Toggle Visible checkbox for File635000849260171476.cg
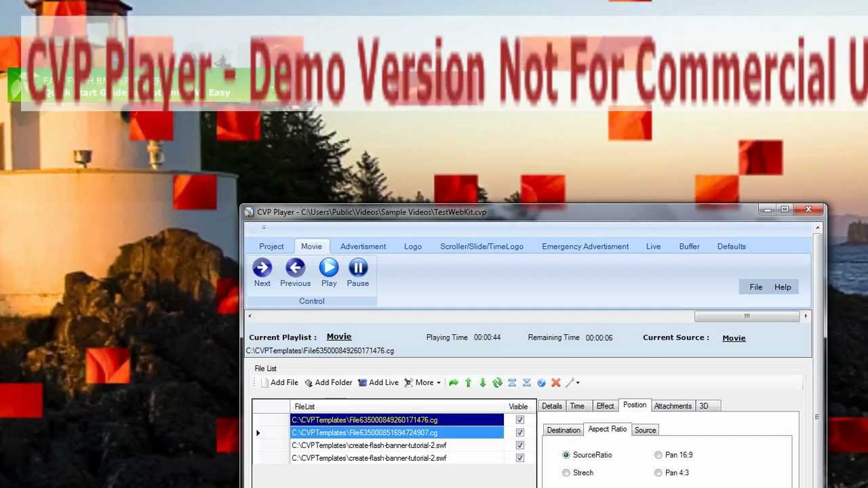868x488 pixels. [520, 420]
